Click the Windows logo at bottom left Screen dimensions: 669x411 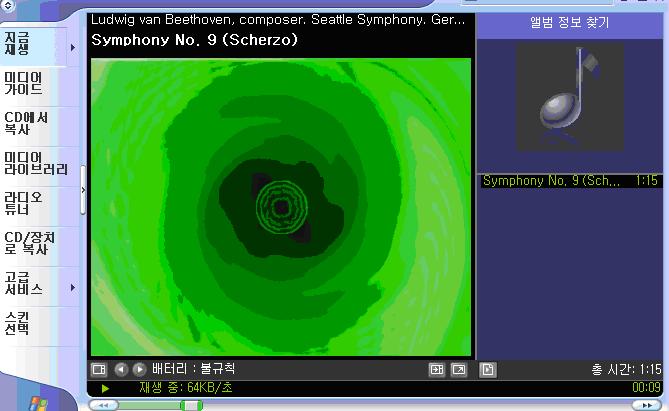tap(38, 403)
